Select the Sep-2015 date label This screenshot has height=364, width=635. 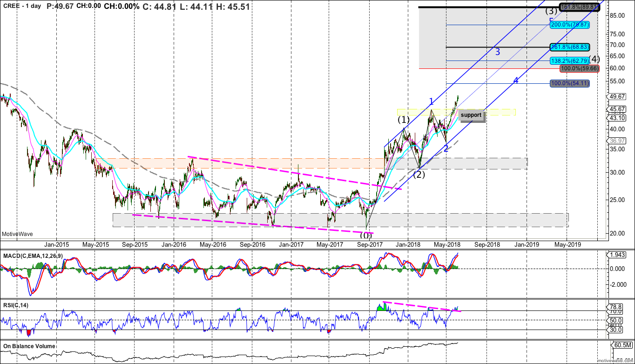coord(134,244)
